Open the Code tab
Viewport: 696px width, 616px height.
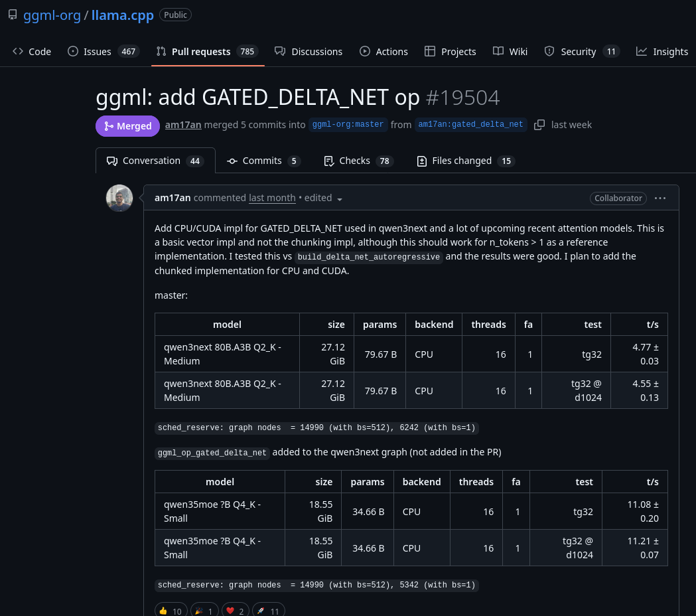coord(32,52)
